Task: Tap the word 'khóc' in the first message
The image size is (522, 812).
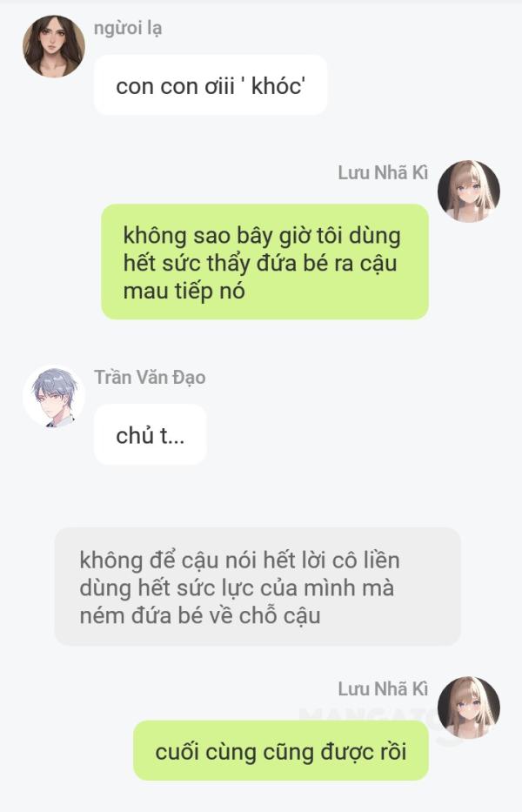Action: pyautogui.click(x=278, y=86)
